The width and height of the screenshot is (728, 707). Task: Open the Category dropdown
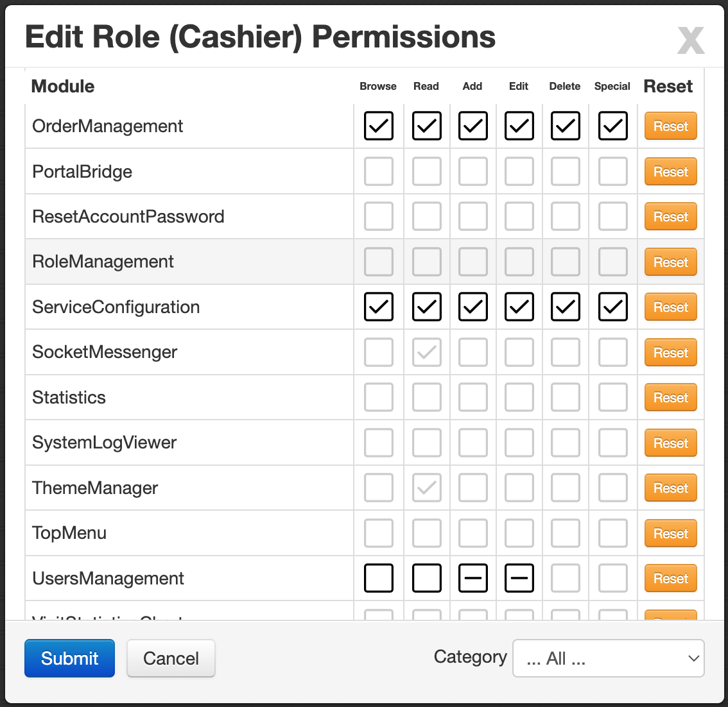point(608,658)
